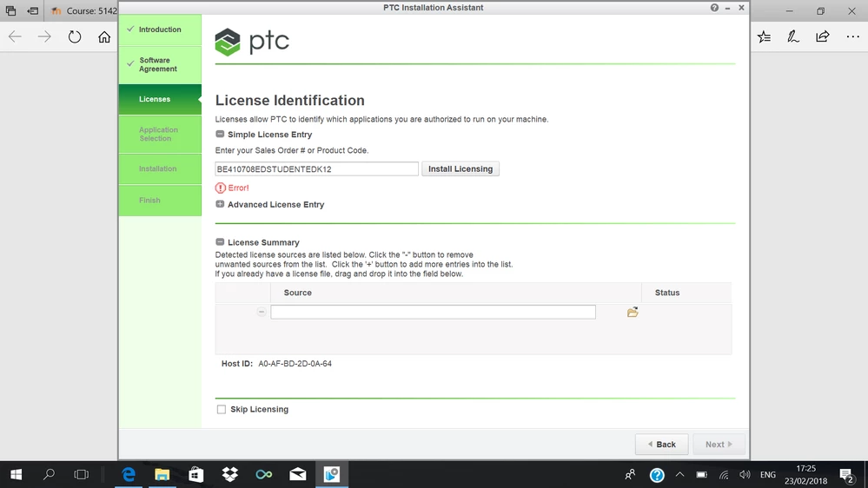Click the battery status tray icon

[701, 474]
